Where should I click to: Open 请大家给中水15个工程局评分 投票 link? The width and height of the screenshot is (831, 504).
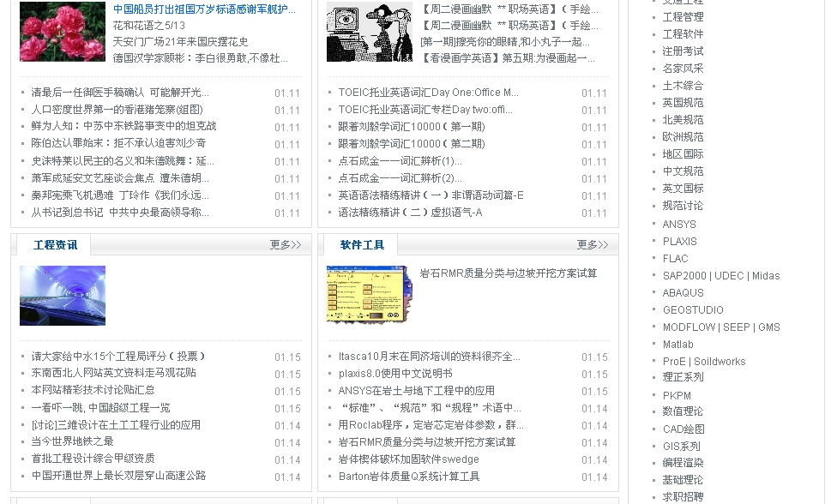[117, 356]
